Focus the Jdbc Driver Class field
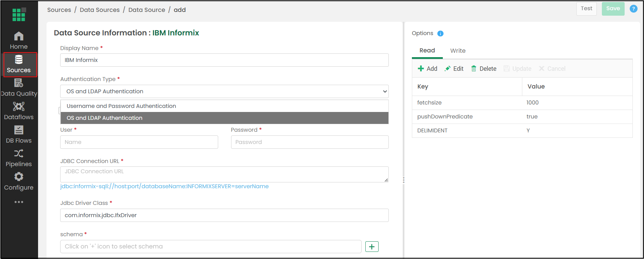This screenshot has height=259, width=644. pos(224,215)
